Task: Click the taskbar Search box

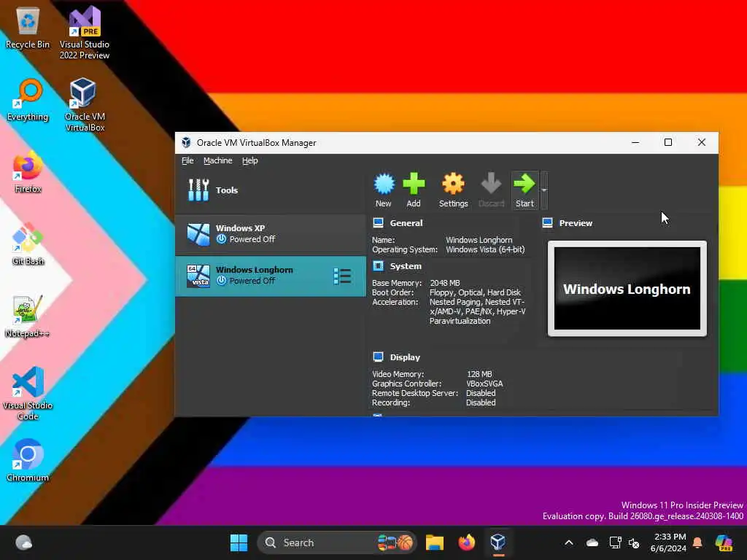Action: pyautogui.click(x=336, y=542)
